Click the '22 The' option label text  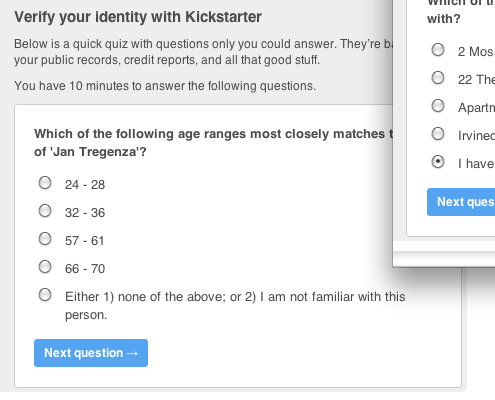pyautogui.click(x=476, y=80)
